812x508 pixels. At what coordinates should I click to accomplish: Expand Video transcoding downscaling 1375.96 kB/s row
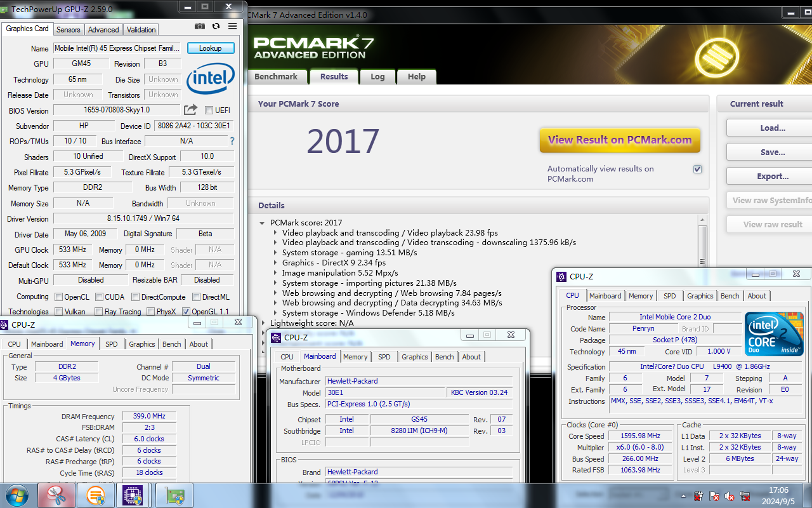coord(275,243)
